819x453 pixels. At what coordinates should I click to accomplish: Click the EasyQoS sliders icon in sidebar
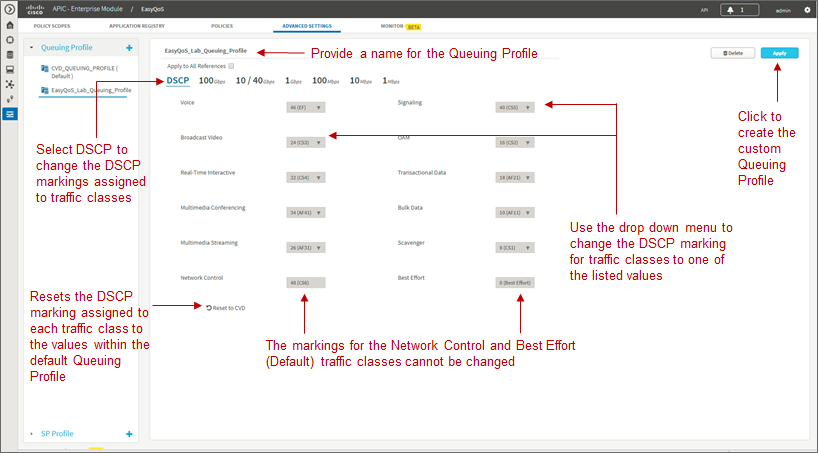click(x=9, y=114)
